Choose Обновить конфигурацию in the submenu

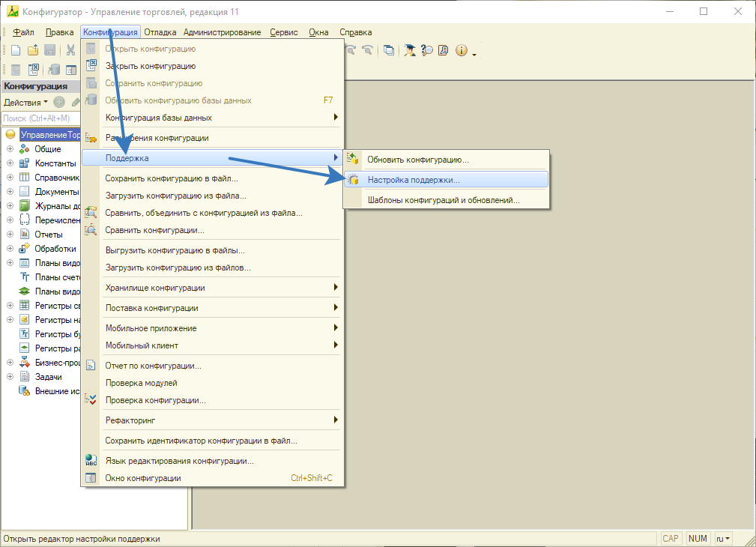point(417,160)
